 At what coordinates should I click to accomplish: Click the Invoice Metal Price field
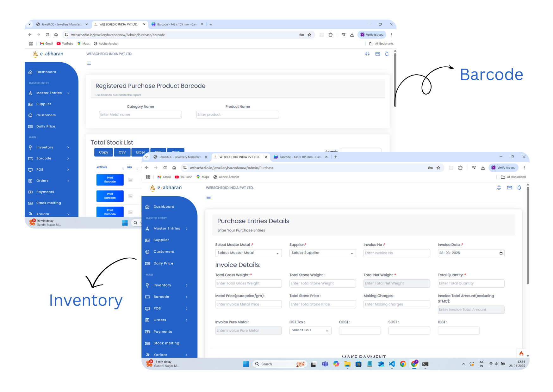point(248,304)
